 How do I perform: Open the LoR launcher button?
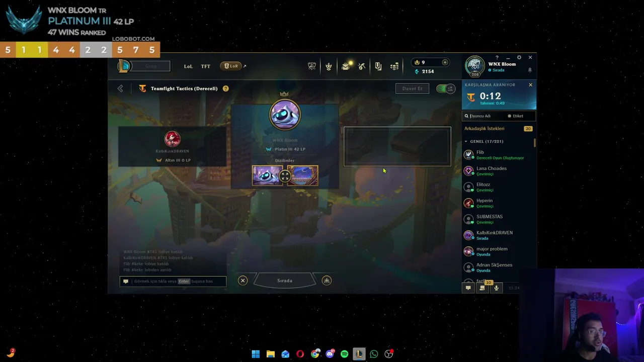[x=231, y=66]
